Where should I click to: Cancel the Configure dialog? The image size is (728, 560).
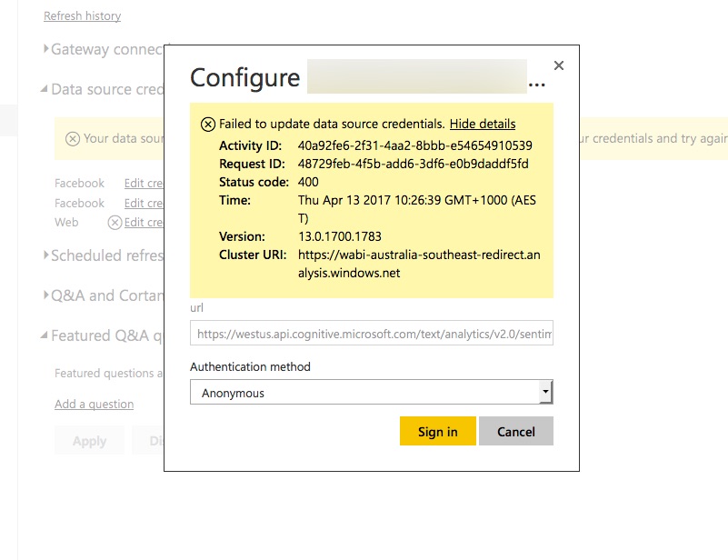point(516,432)
